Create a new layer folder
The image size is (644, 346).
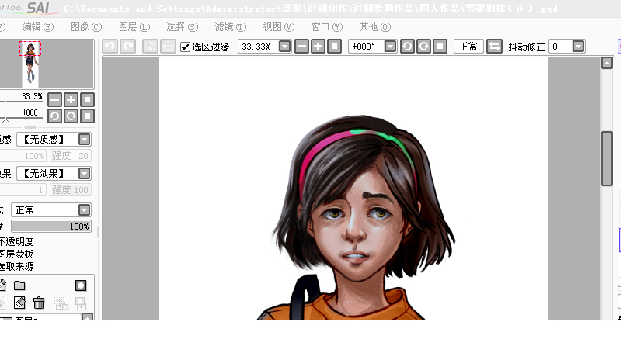(19, 285)
